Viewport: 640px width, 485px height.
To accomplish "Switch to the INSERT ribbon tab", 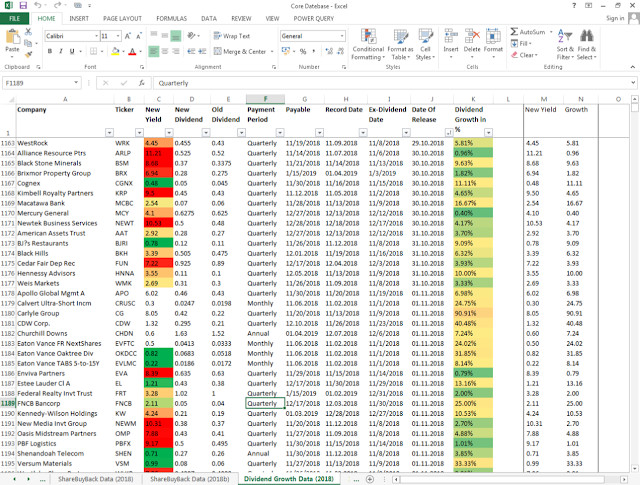I will [79, 18].
